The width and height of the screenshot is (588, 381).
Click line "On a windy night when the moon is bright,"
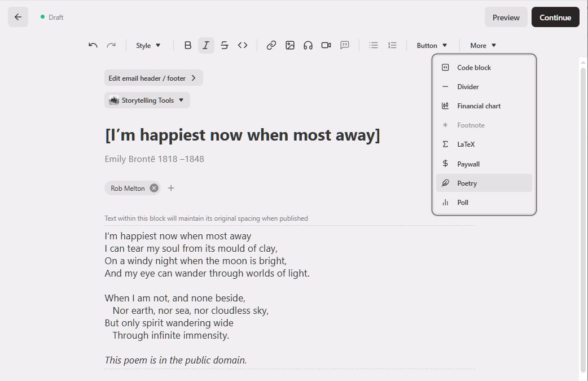pos(195,261)
